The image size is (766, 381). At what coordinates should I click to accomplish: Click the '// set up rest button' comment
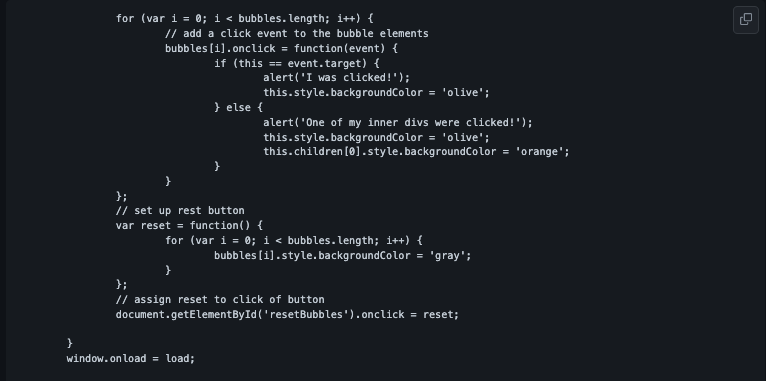tap(180, 211)
